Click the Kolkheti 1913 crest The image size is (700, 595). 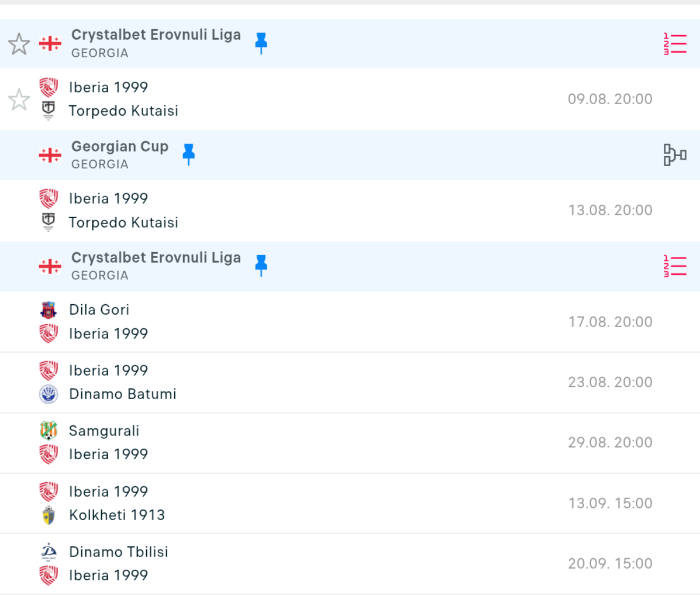[49, 515]
